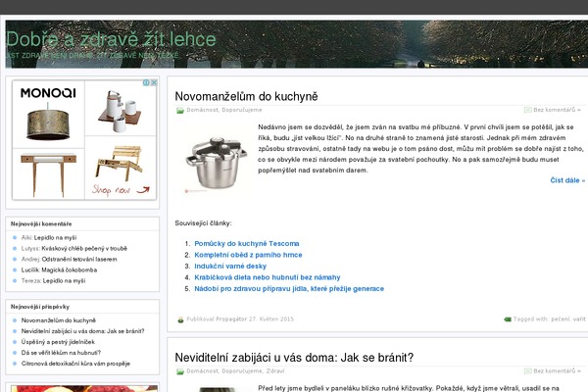Click the teapot set image in ad
This screenshot has width=588, height=392.
click(120, 111)
